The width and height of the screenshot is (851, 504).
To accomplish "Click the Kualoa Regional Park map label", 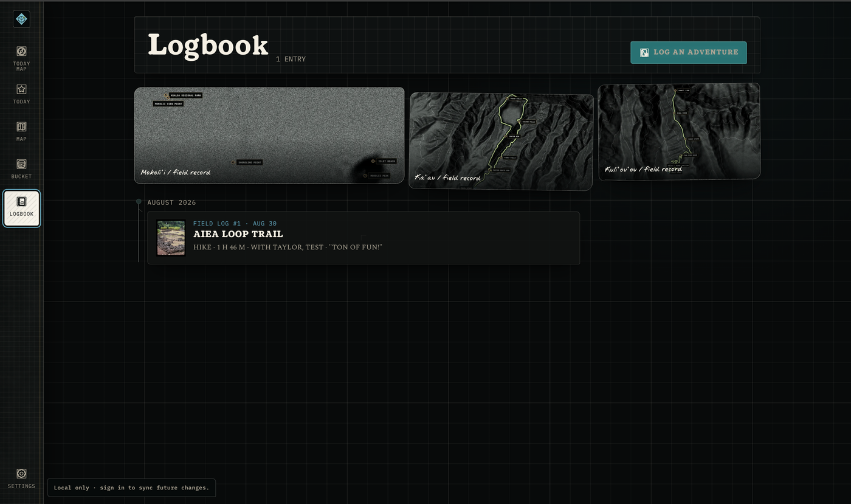I will coord(185,95).
